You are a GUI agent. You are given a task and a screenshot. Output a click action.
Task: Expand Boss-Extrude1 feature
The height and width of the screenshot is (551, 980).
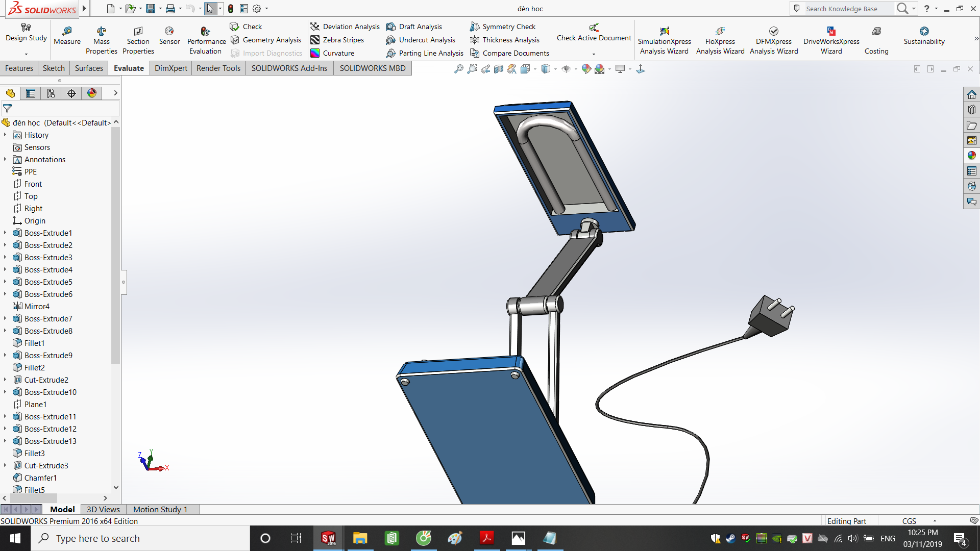click(x=5, y=233)
